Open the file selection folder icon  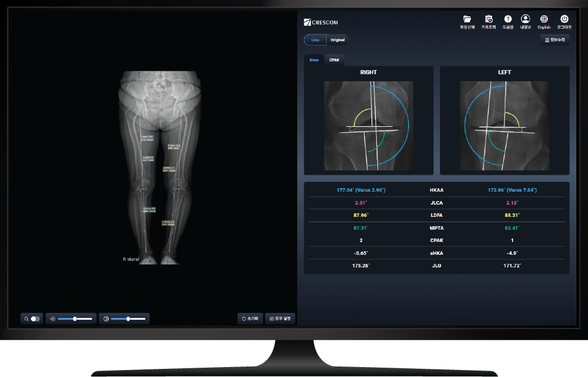coord(467,19)
